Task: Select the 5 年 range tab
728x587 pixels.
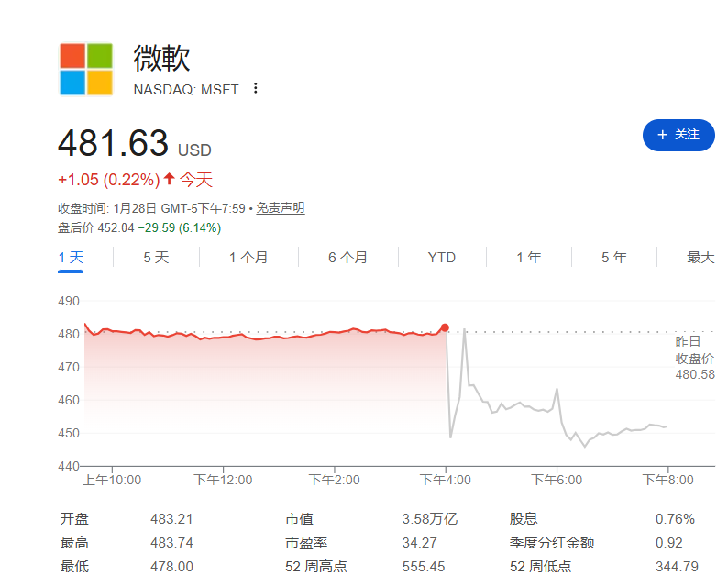Action: pos(614,258)
